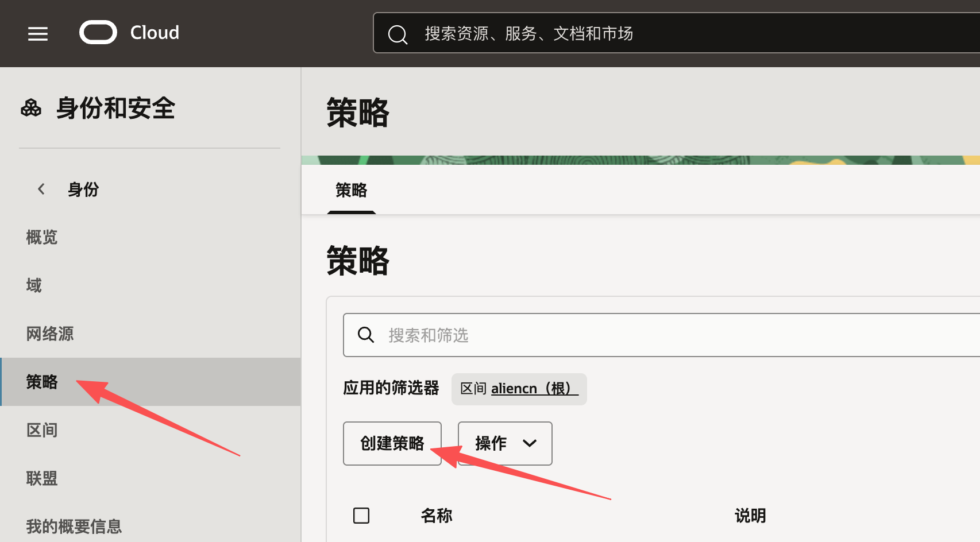
Task: Switch to the 策略 tab
Action: [x=351, y=191]
